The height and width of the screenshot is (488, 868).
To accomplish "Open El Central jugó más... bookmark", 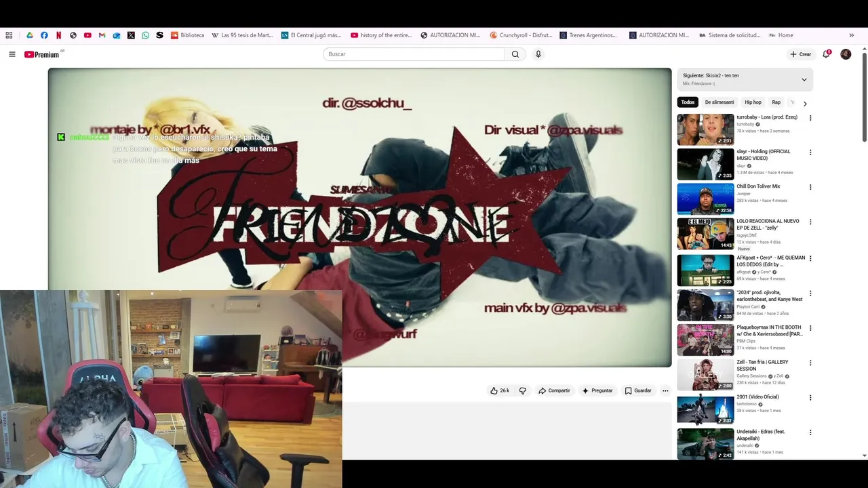I will pyautogui.click(x=311, y=35).
